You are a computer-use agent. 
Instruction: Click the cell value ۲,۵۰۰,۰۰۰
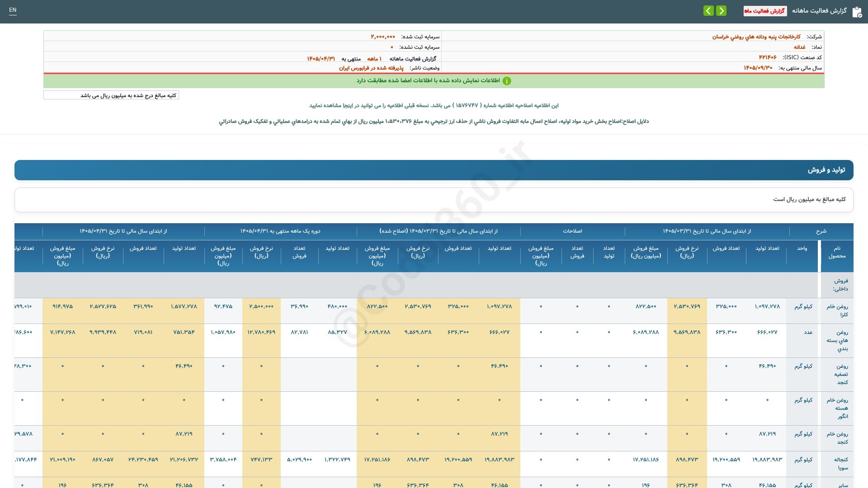pos(261,306)
